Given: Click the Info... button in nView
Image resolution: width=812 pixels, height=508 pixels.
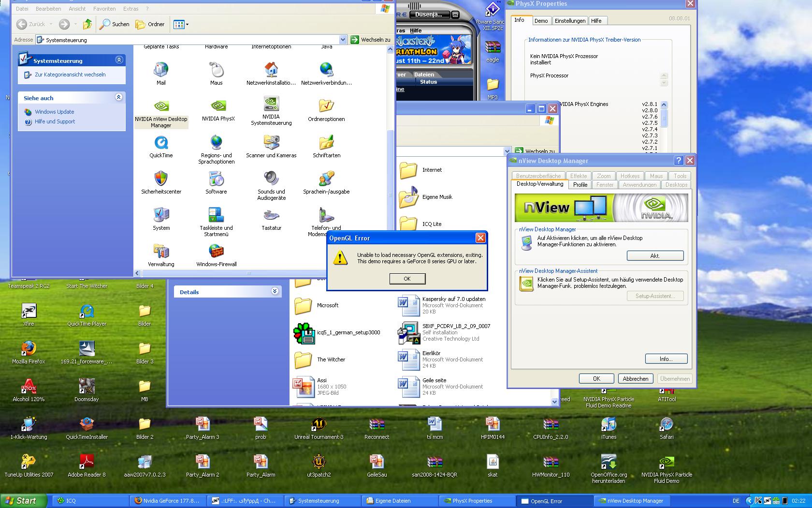Looking at the screenshot, I should coord(666,359).
